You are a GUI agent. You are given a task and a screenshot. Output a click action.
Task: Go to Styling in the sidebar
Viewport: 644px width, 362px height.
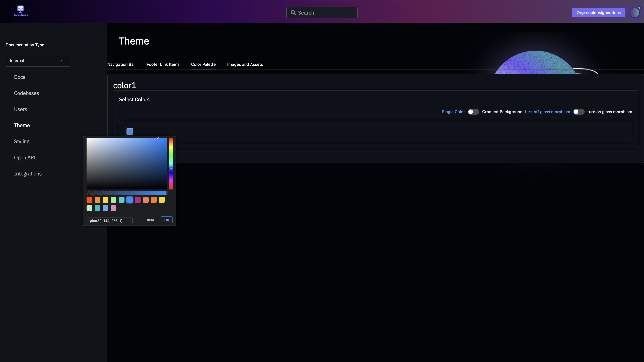[22, 141]
